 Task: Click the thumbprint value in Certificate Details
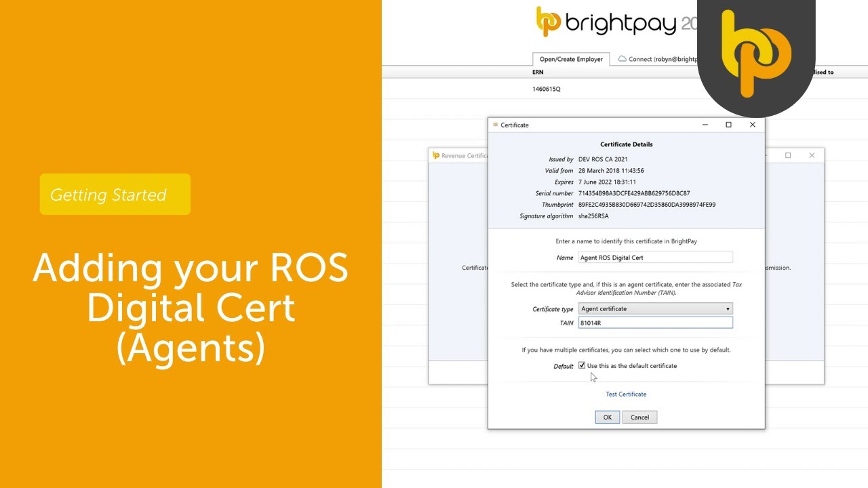point(647,205)
